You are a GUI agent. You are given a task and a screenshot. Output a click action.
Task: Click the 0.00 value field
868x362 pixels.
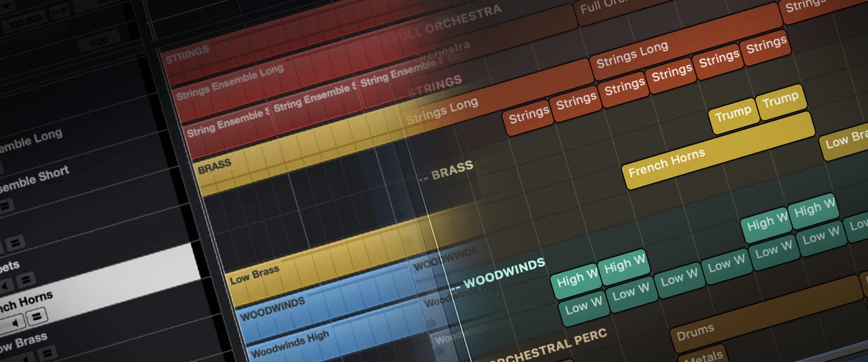(96, 43)
